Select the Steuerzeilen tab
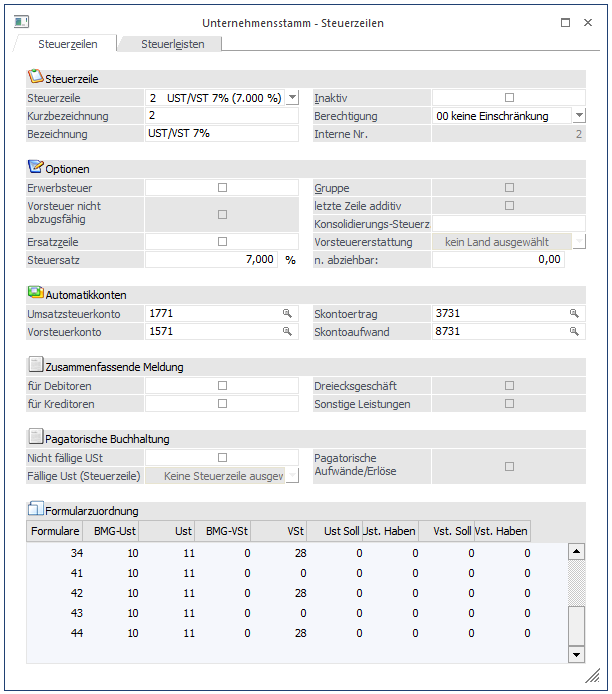The height and width of the screenshot is (694, 612). click(x=66, y=44)
